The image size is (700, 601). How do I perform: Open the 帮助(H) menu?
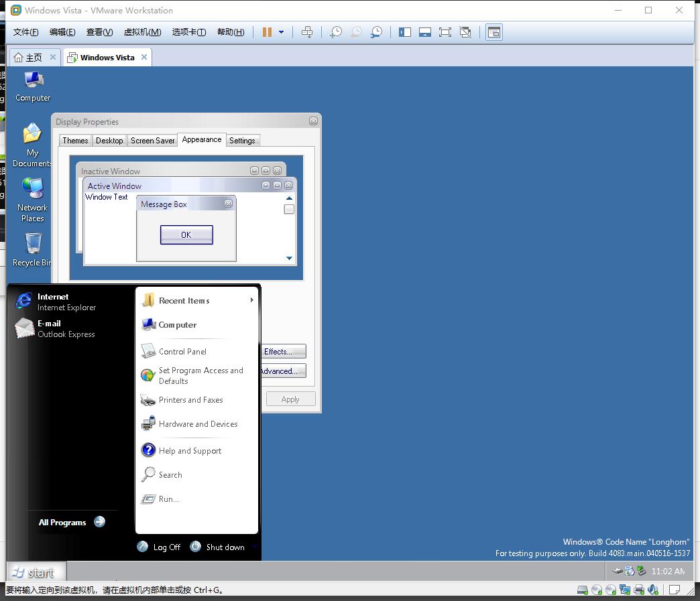231,32
